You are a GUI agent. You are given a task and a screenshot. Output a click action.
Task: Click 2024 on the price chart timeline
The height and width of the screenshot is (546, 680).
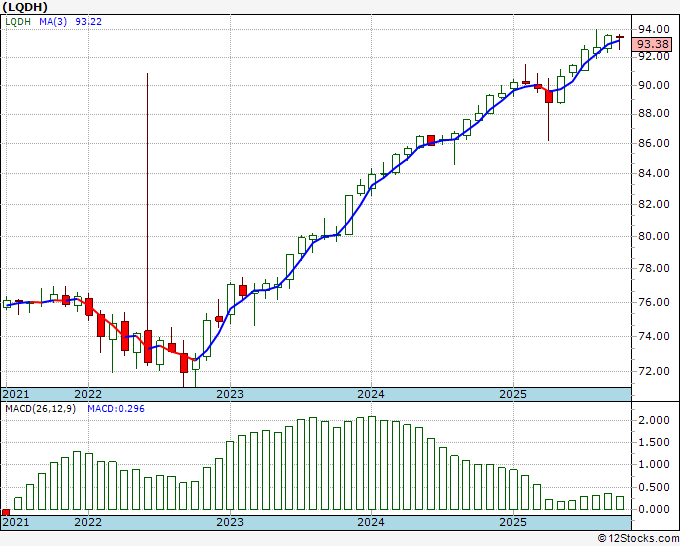[x=371, y=394]
